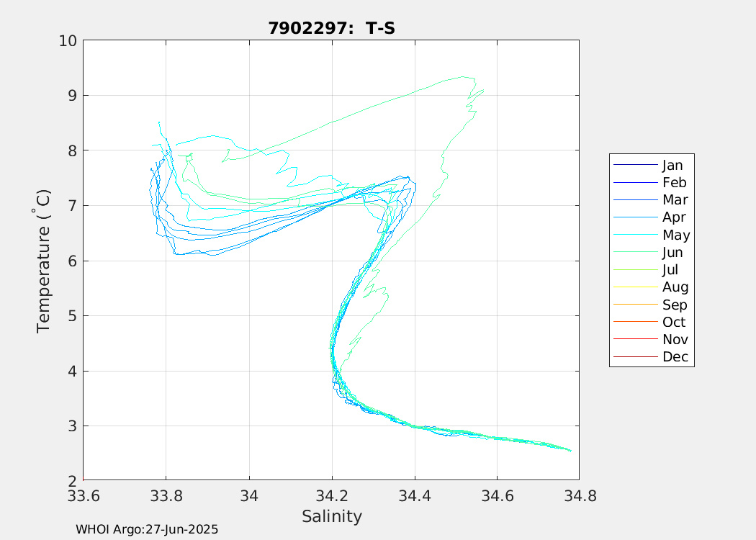Click y-axis tick label 3
This screenshot has height=540, width=756.
pos(72,426)
